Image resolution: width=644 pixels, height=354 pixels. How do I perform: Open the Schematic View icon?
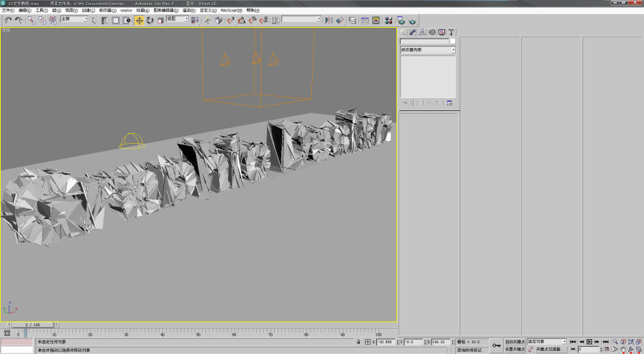tap(376, 20)
